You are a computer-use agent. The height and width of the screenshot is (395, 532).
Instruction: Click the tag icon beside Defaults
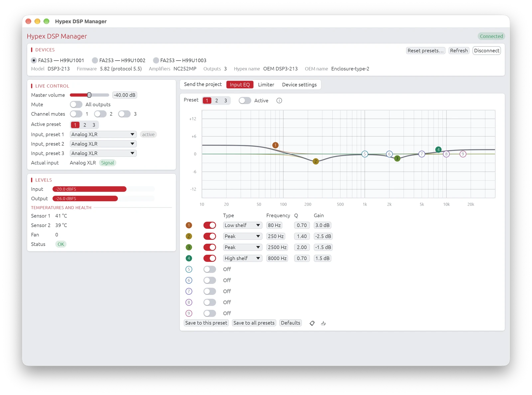coord(312,323)
